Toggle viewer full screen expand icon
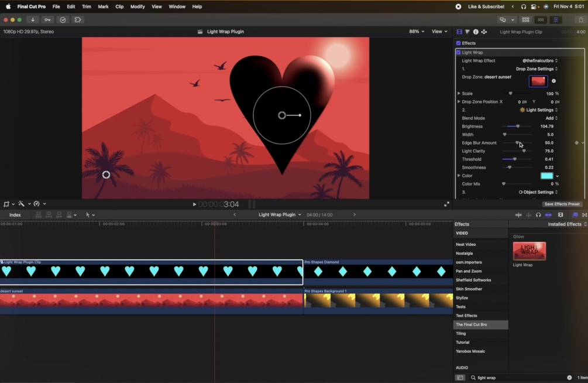This screenshot has height=383, width=588. (446, 204)
